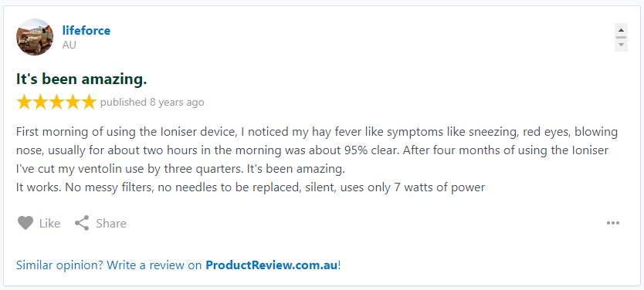Click the third gold rating star
This screenshot has height=290, width=644.
(56, 102)
